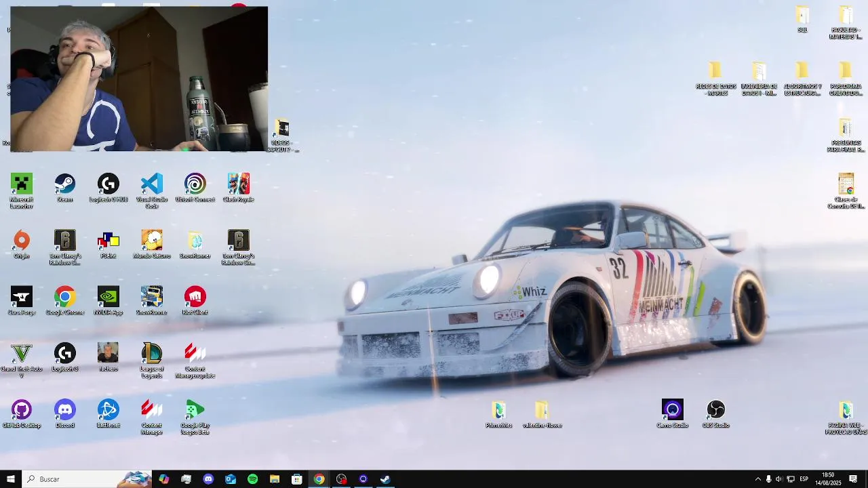This screenshot has height=488, width=868.
Task: Click the PREGUNTAS PARA FINAL folder
Action: pos(846,135)
